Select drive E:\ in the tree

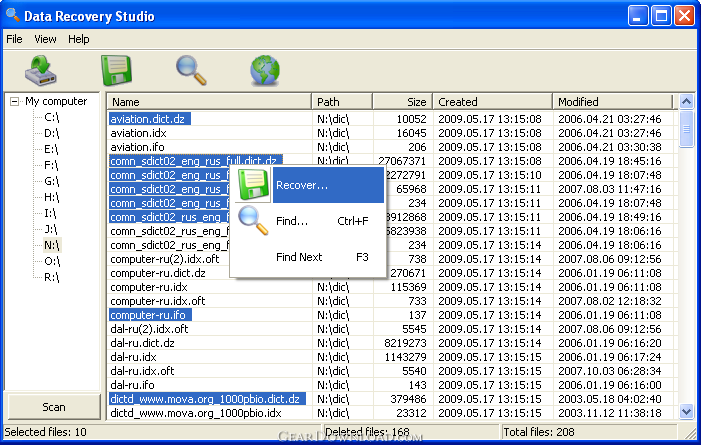(51, 149)
